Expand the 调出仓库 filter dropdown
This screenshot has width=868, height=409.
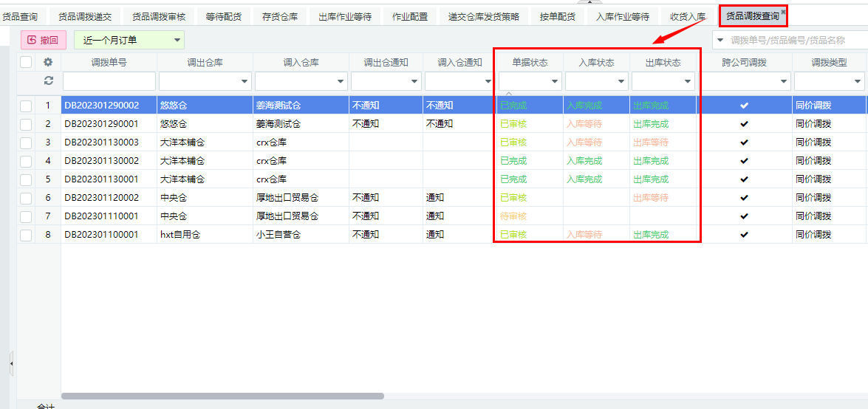[x=245, y=81]
